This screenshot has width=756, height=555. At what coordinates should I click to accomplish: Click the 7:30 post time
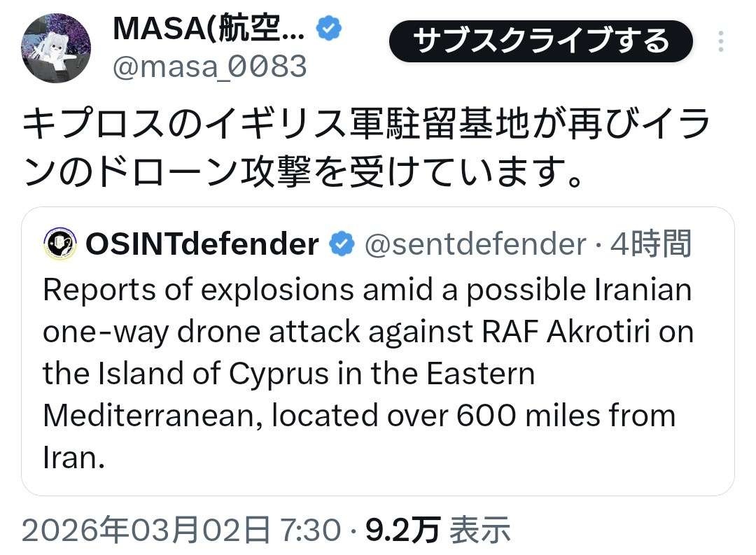point(309,531)
